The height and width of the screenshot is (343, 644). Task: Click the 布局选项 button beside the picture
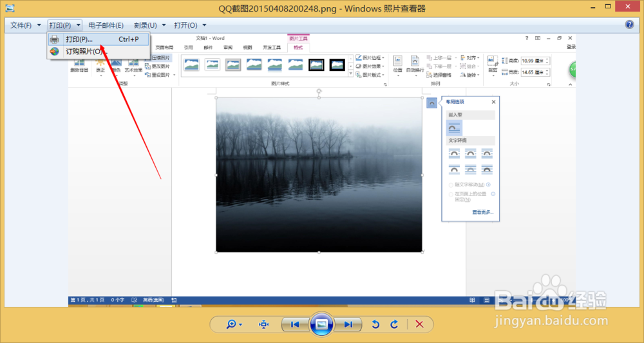(x=431, y=103)
